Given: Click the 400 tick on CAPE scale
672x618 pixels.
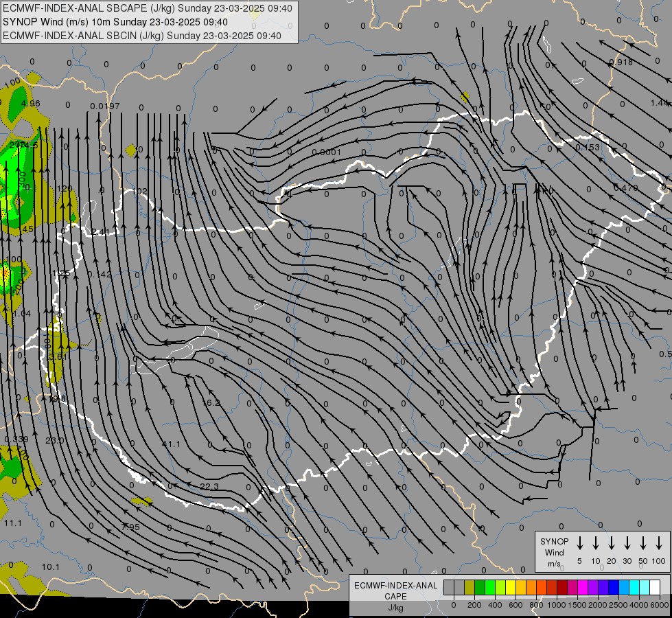Looking at the screenshot, I should coord(495,605).
